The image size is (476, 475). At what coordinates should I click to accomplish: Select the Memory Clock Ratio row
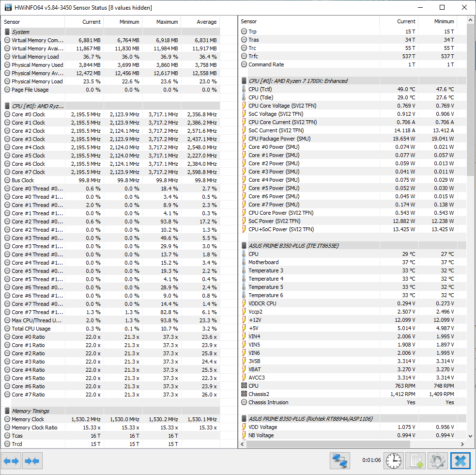pyautogui.click(x=110, y=427)
